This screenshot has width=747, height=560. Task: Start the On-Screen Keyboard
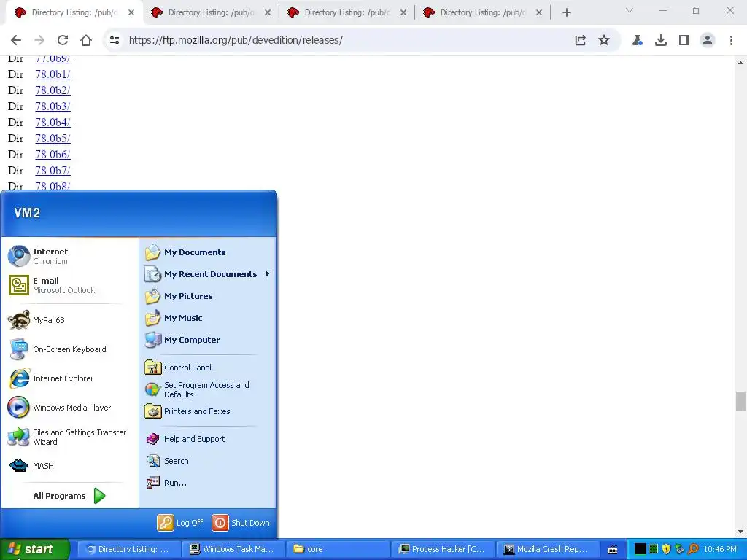click(x=69, y=349)
